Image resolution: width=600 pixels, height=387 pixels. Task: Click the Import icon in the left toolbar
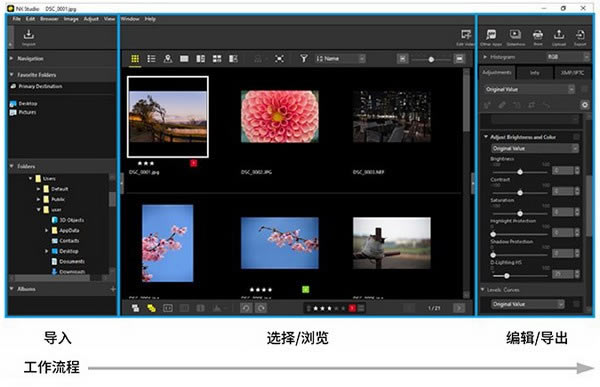pos(28,35)
